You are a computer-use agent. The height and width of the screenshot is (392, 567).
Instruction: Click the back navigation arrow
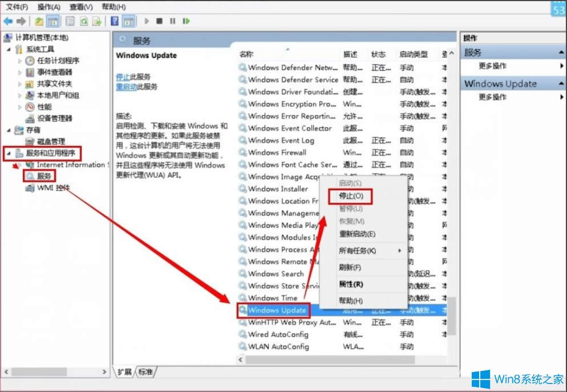[x=8, y=21]
